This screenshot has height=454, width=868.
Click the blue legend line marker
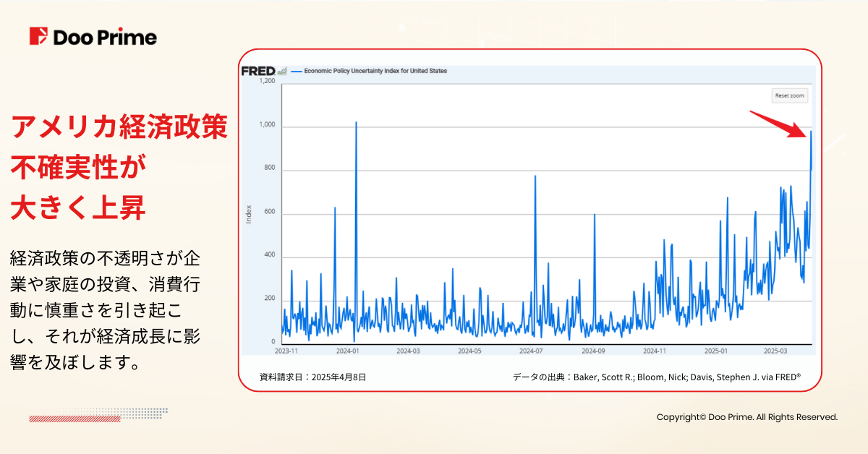pos(296,72)
